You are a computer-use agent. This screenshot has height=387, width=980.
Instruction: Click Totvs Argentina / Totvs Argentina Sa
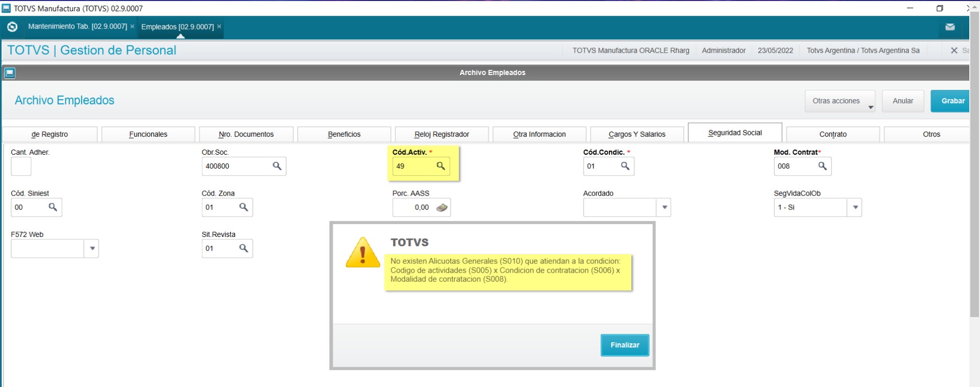pos(863,51)
